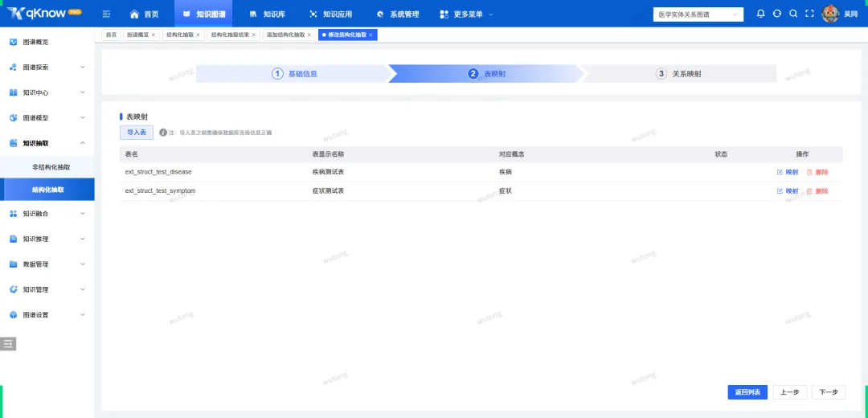Open the search magnifier icon

[x=793, y=14]
